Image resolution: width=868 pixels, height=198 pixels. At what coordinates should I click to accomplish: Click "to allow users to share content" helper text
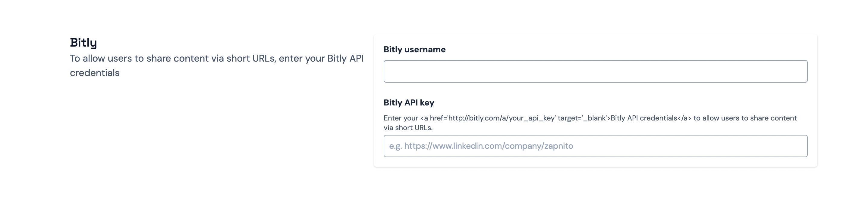[x=745, y=118]
